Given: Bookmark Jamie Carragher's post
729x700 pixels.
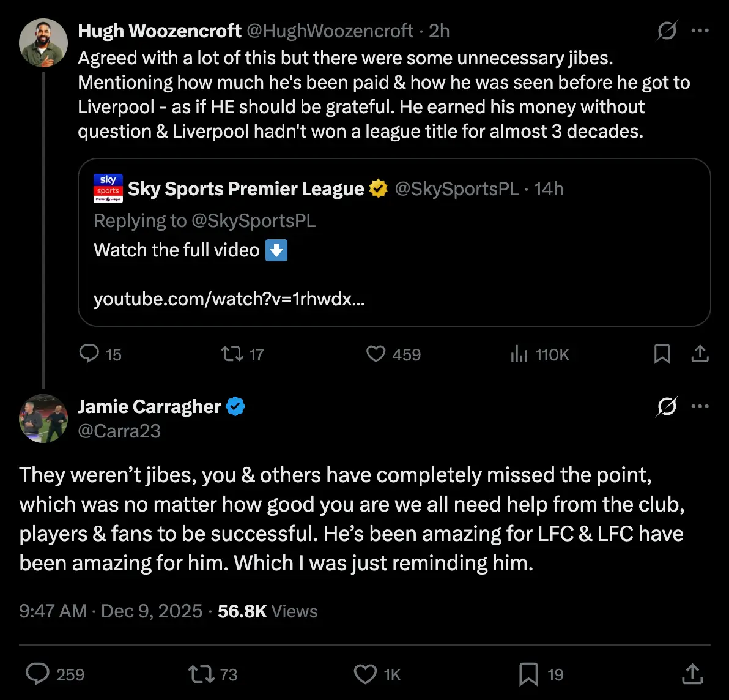Looking at the screenshot, I should point(528,674).
